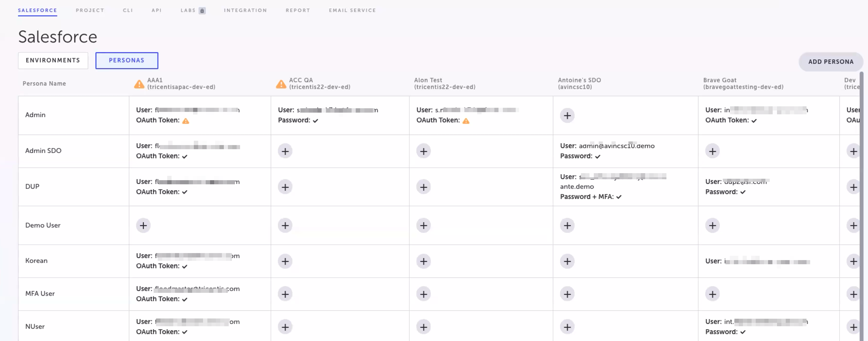Click warning icon next to ACC QA header

(281, 84)
